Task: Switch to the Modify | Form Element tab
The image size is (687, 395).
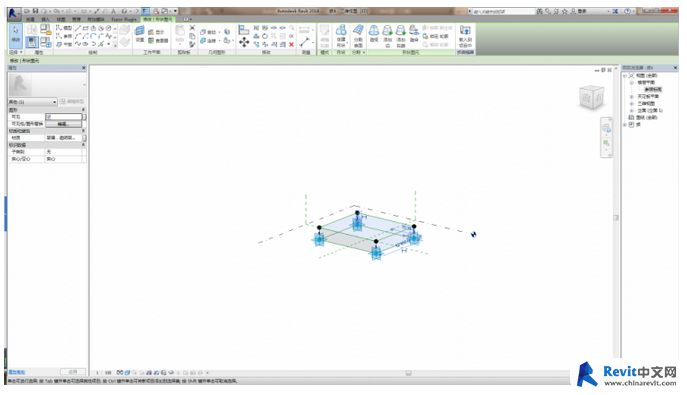Action: pos(158,19)
